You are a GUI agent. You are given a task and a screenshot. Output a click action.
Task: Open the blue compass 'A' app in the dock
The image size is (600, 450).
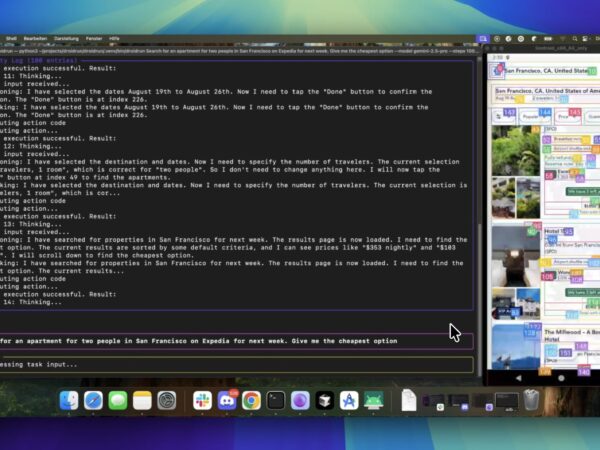coord(349,400)
